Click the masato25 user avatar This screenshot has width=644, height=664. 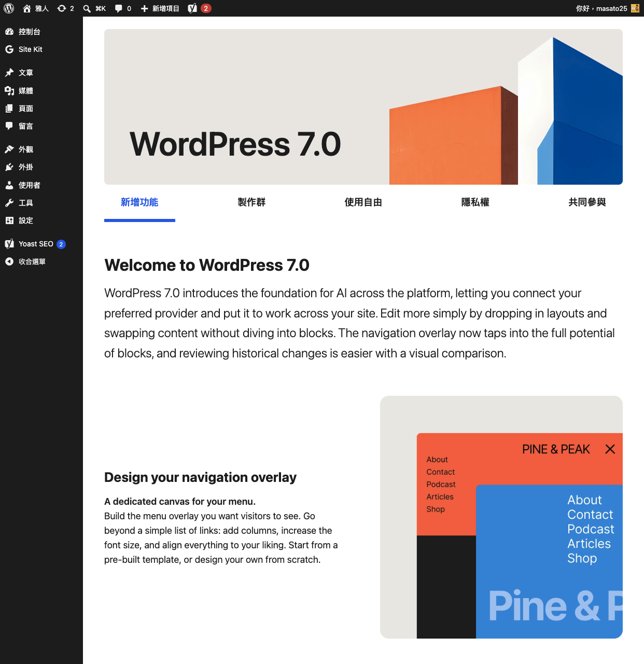[x=635, y=8]
